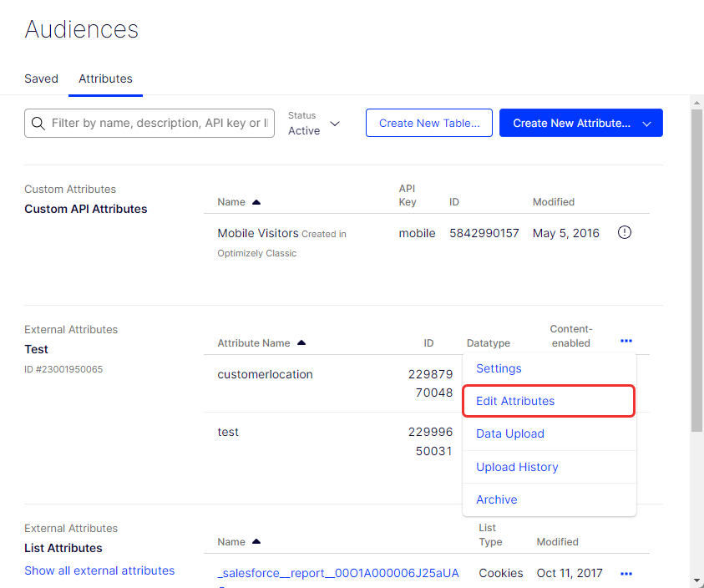
Task: Click the filter by name search field
Action: [159, 123]
